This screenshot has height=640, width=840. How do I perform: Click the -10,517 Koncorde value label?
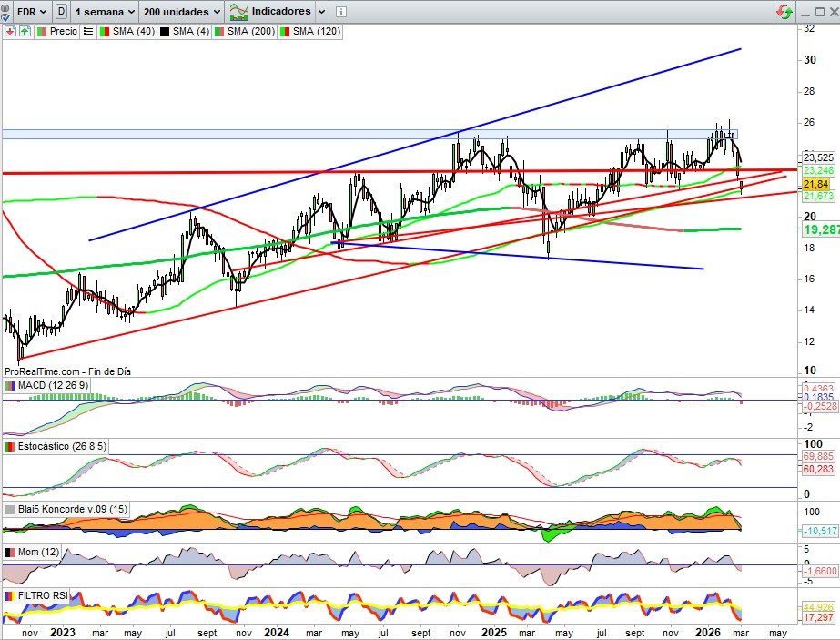coord(820,531)
